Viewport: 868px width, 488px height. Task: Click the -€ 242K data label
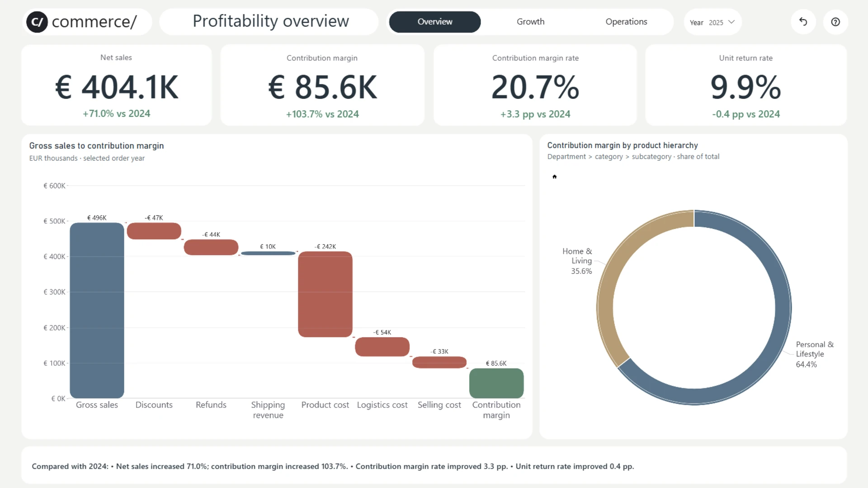(325, 246)
